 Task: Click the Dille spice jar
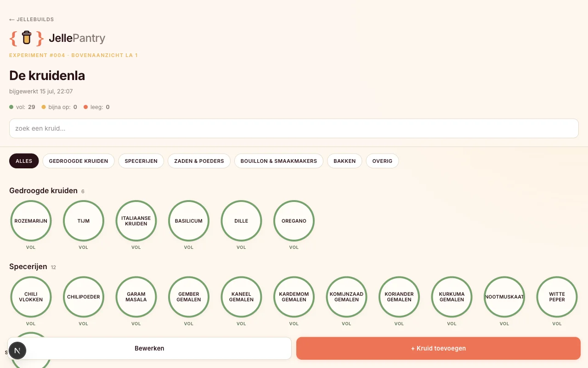click(241, 221)
